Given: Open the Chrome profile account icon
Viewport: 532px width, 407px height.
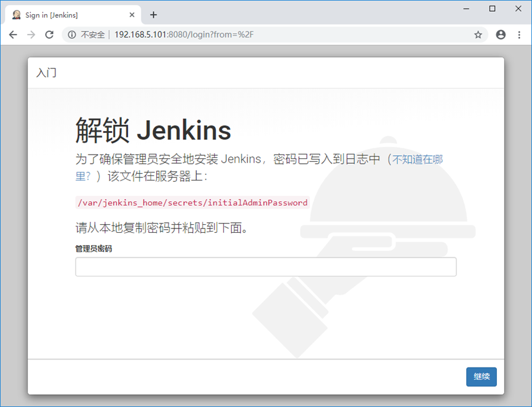Looking at the screenshot, I should point(501,34).
